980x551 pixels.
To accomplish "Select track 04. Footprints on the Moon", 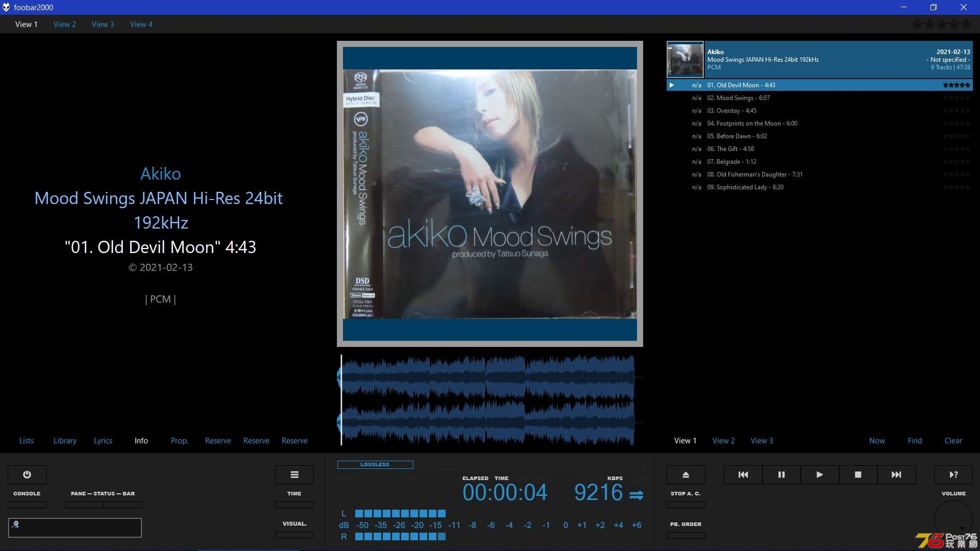I will coord(820,123).
